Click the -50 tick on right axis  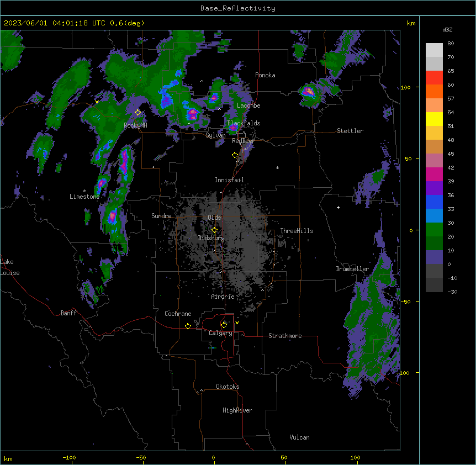tap(405, 302)
